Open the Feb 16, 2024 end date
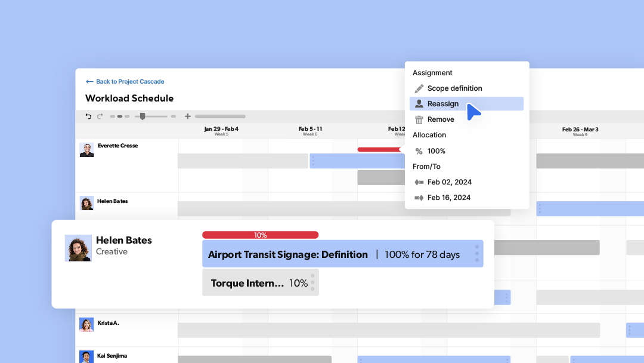This screenshot has width=644, height=363. pyautogui.click(x=448, y=198)
